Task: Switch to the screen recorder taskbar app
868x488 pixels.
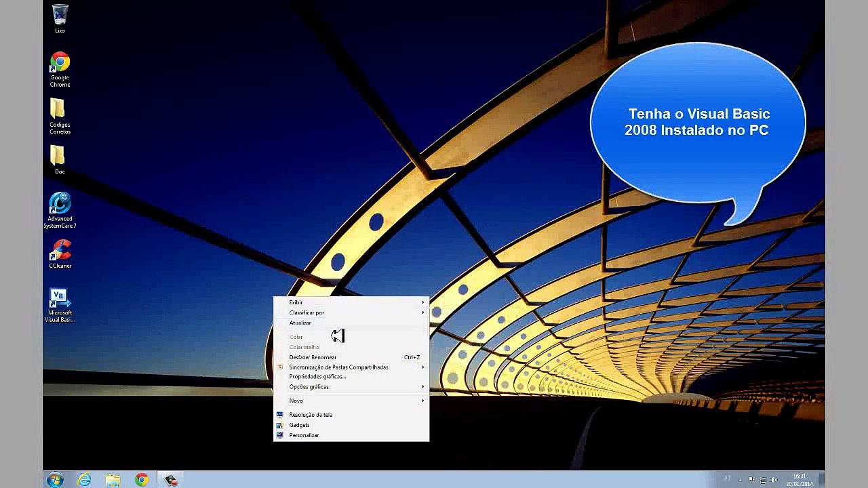Action: tap(170, 480)
